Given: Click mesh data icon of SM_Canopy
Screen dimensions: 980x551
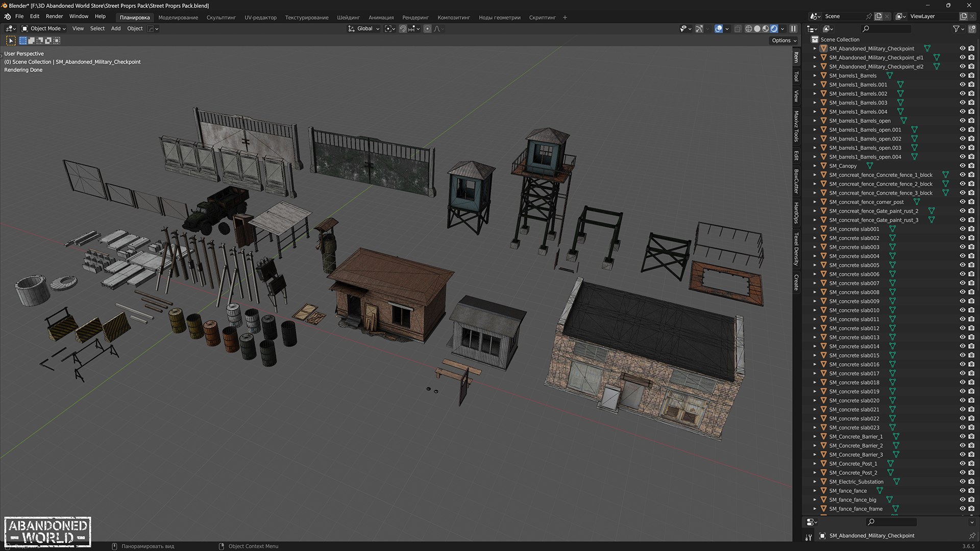Looking at the screenshot, I should 870,166.
